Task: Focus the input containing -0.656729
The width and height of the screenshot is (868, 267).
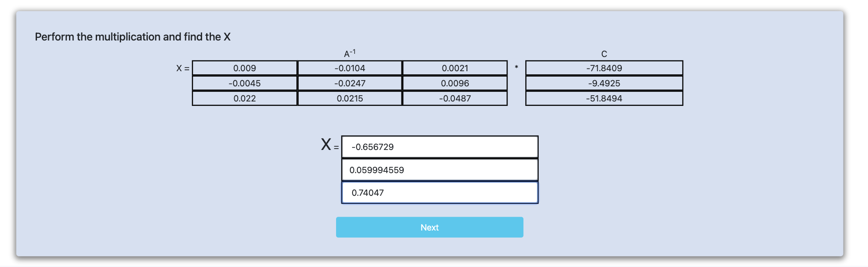Action: [440, 147]
